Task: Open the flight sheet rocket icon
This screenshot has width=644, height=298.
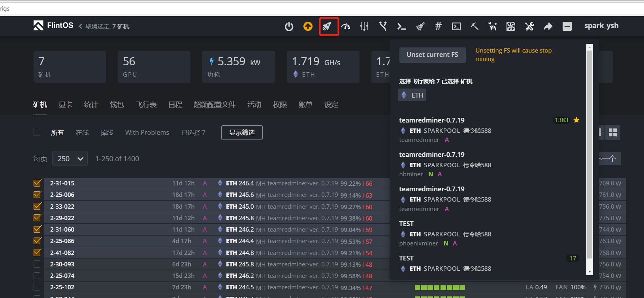Action: 327,26
